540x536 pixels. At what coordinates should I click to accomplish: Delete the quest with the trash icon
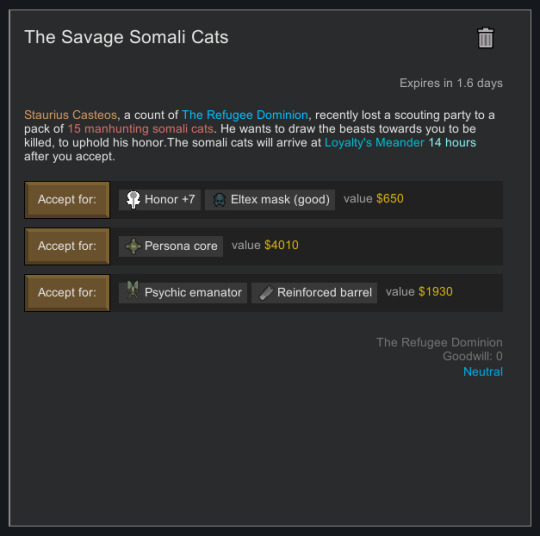(486, 38)
